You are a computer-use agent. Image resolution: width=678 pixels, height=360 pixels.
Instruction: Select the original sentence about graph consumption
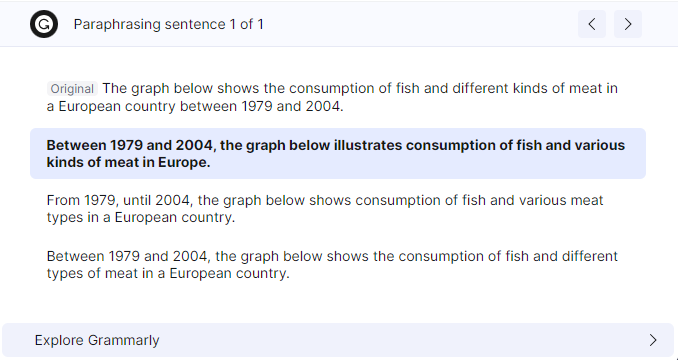pos(332,97)
